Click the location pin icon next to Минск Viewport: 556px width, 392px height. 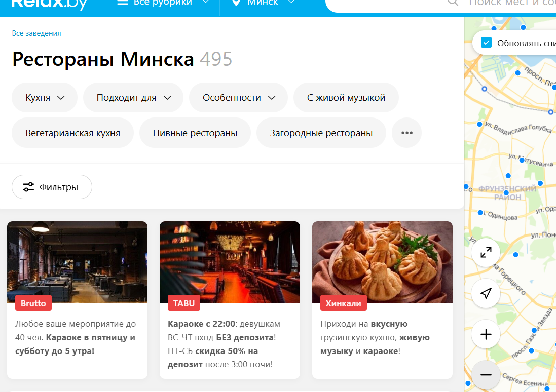point(236,3)
